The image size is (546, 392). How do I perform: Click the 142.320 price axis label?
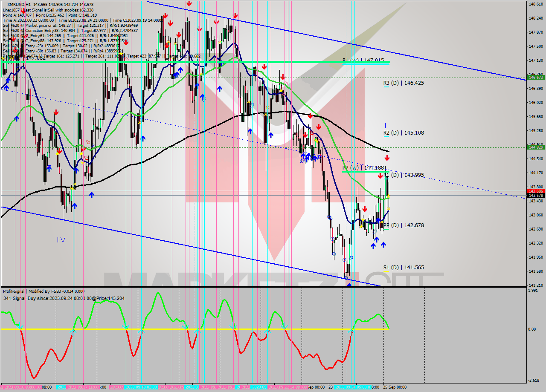click(536, 243)
